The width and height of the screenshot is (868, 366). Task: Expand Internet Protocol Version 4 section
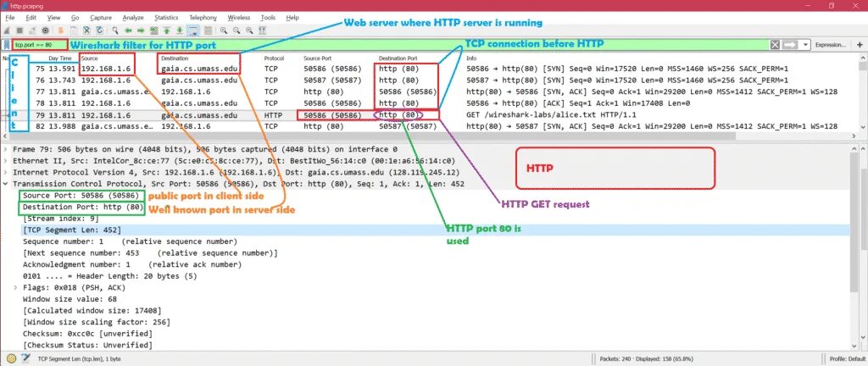6,173
